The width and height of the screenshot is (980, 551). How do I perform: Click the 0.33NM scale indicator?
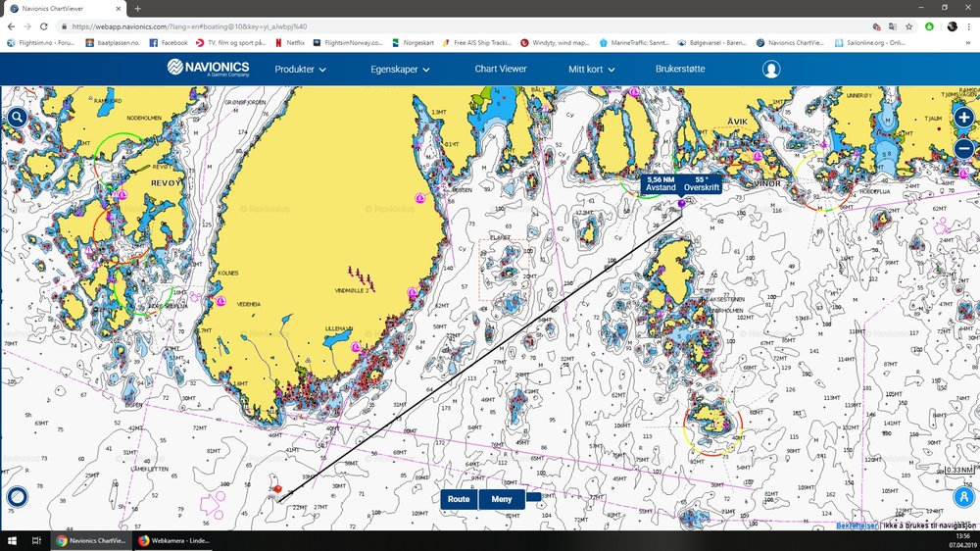point(960,471)
